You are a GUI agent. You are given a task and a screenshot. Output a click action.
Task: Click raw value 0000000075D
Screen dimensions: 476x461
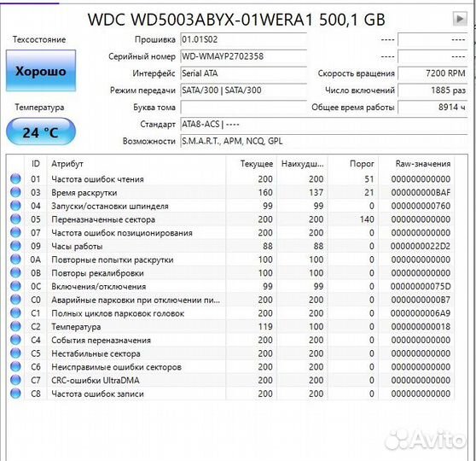coord(421,286)
